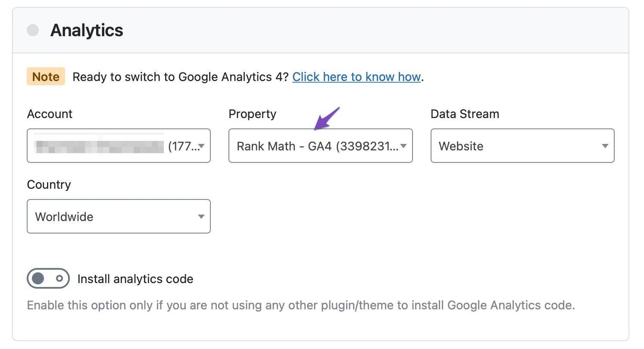The image size is (644, 349).
Task: Click the purple arrow pointing at Property
Action: click(x=327, y=118)
